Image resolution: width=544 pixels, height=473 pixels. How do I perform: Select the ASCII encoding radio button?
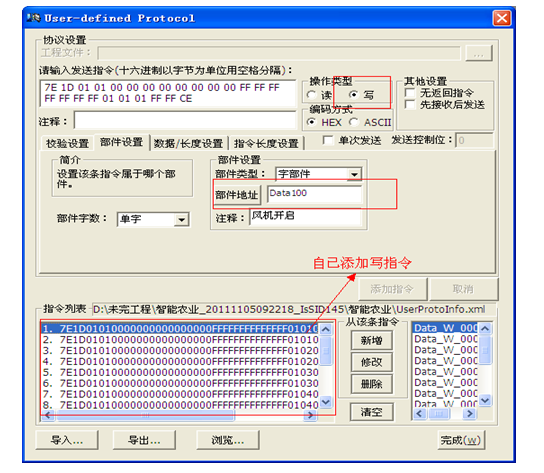click(x=354, y=122)
